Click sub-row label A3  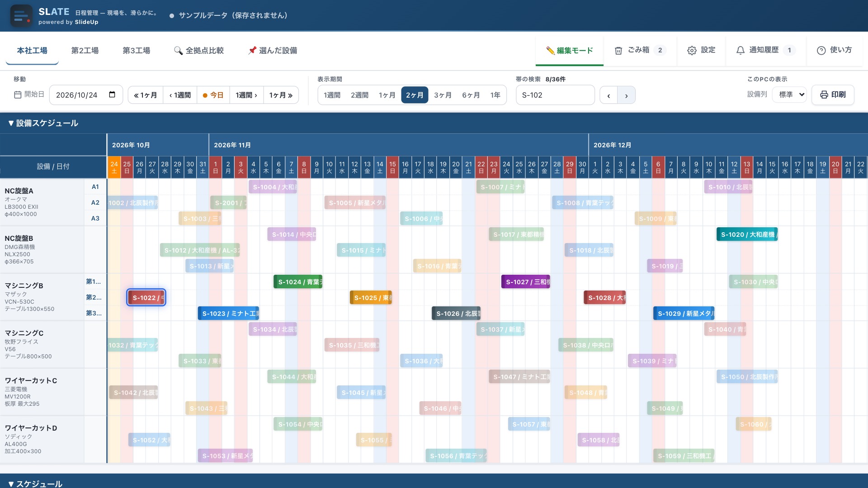pos(95,218)
